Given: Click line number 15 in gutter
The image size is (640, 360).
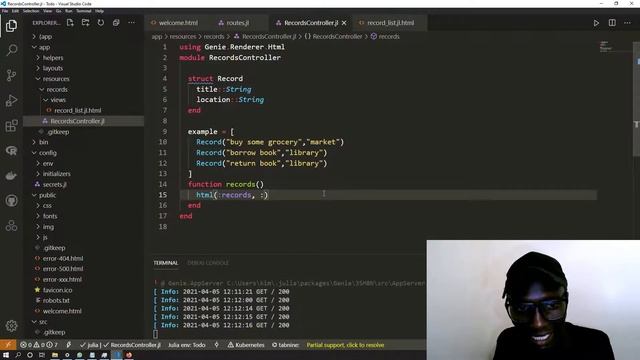Looking at the screenshot, I should pos(163,195).
